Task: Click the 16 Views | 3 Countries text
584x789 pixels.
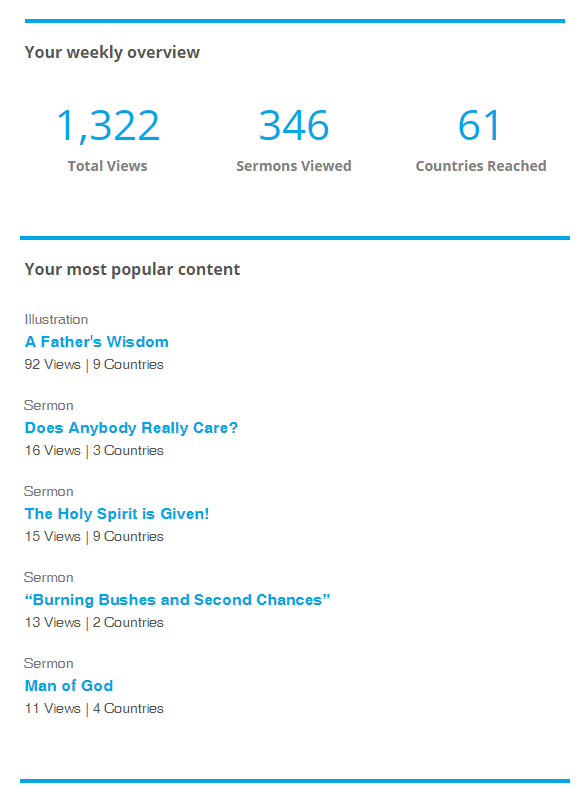Action: [x=94, y=450]
